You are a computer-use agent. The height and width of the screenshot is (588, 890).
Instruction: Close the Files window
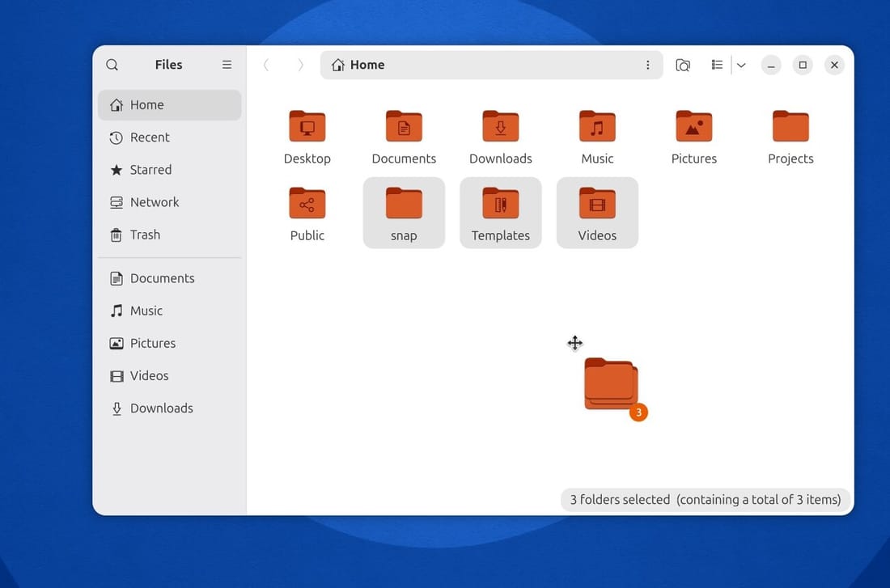click(x=834, y=65)
